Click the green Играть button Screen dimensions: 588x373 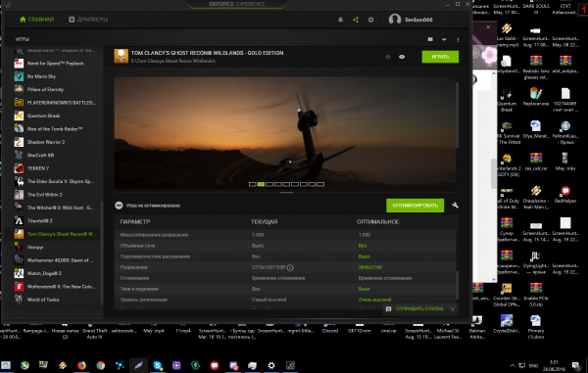(440, 57)
